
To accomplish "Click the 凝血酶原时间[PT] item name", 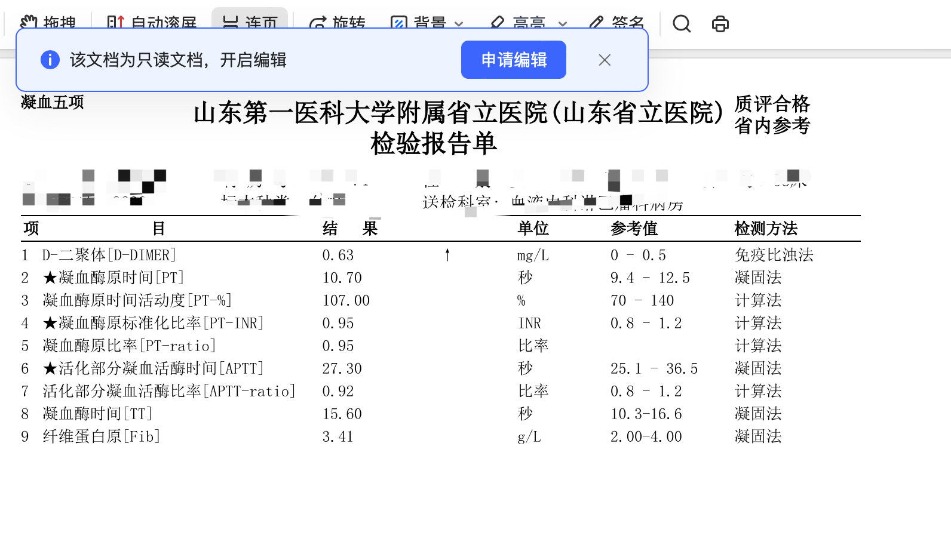I will tap(113, 278).
